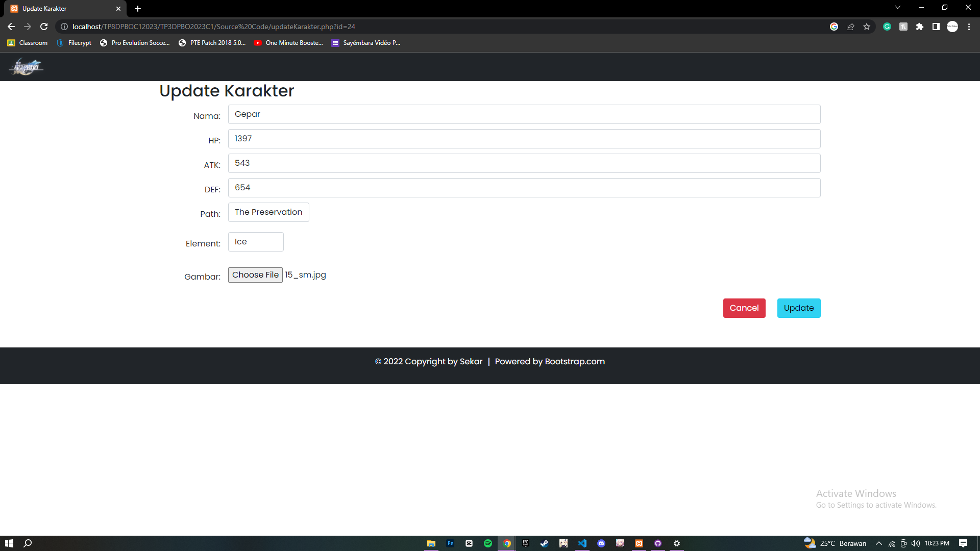Reload the page with the refresh icon
Viewport: 980px width, 551px height.
click(x=44, y=27)
